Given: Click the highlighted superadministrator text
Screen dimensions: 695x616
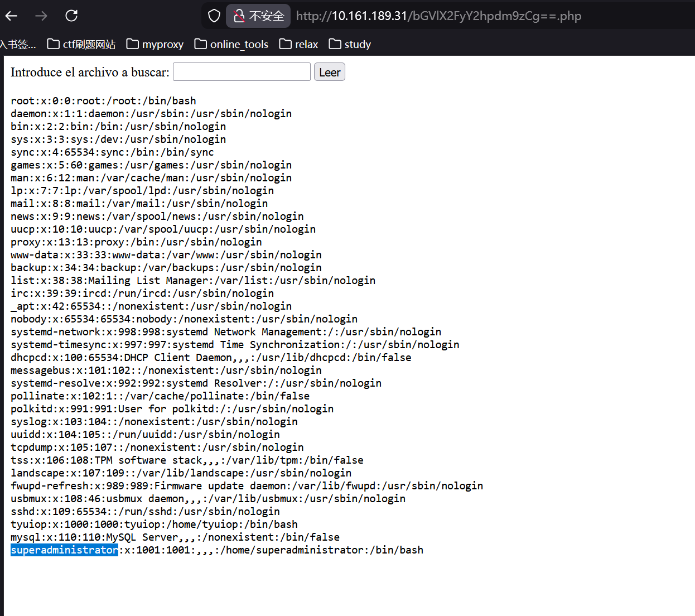Looking at the screenshot, I should click(x=64, y=550).
